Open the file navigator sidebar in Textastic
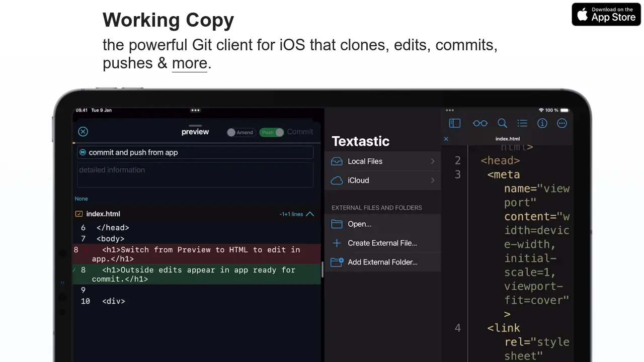The height and width of the screenshot is (362, 644). (454, 123)
